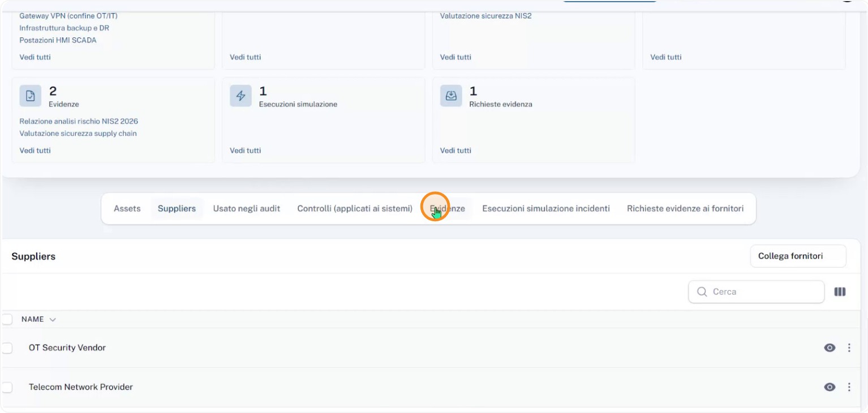The image size is (868, 413).
Task: Switch to the Assets tab
Action: tap(127, 209)
